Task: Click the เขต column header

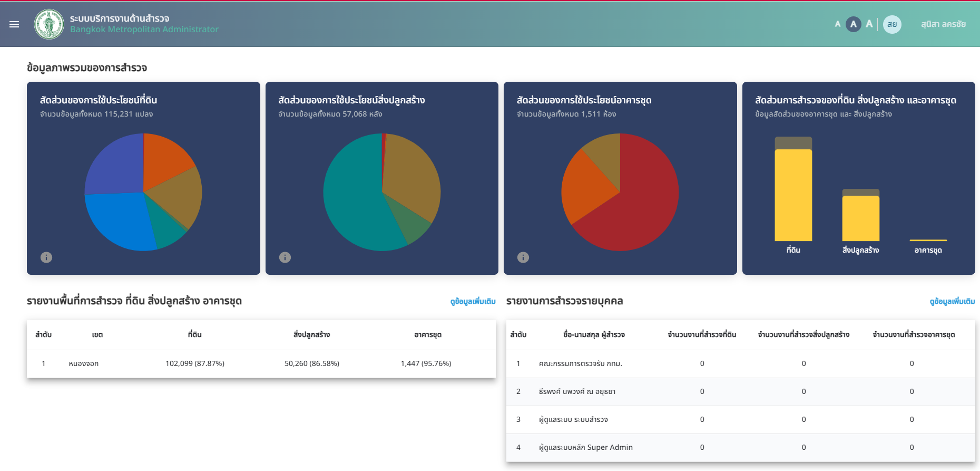Action: (x=97, y=335)
